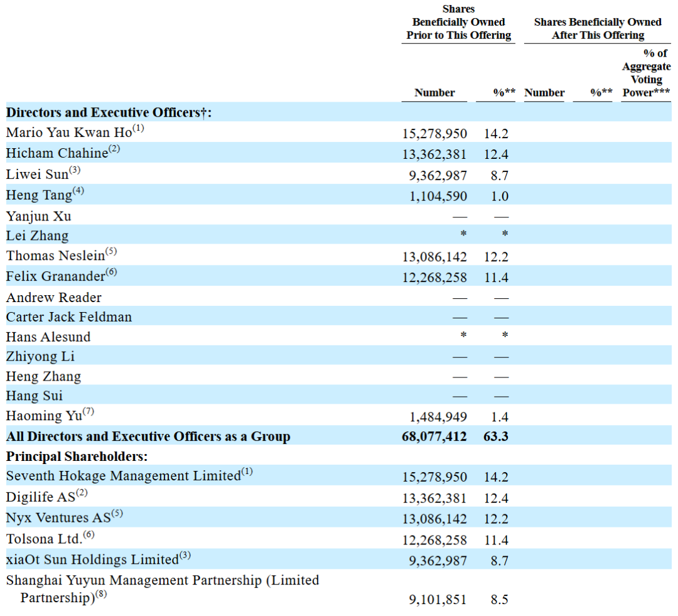This screenshot has width=678, height=616.
Task: Click Shanghai Yuyun's 9,101,851 share count
Action: click(438, 600)
